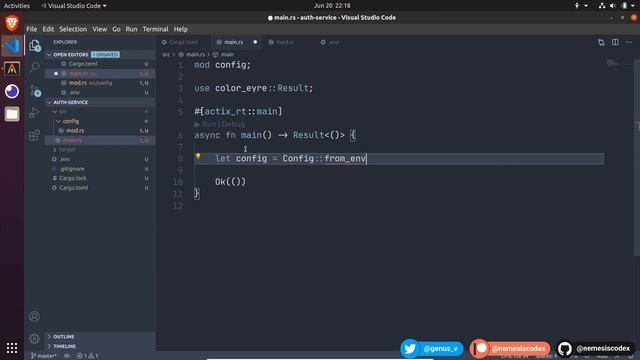This screenshot has width=640, height=360.
Task: Open mod.rs under the config folder
Action: click(100, 131)
